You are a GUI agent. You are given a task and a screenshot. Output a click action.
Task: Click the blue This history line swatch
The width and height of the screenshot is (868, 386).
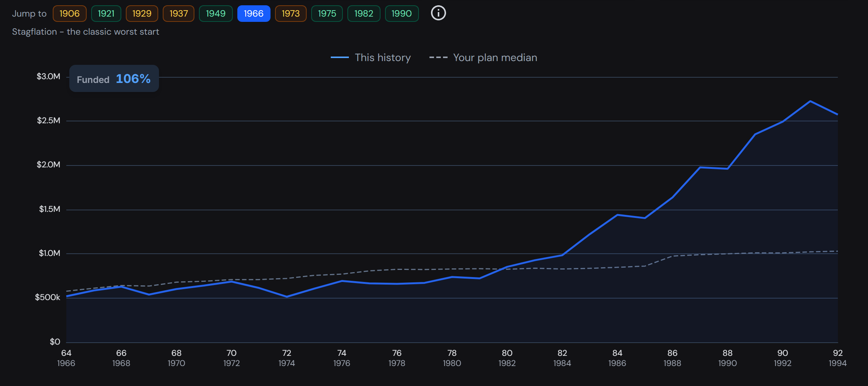coord(340,57)
